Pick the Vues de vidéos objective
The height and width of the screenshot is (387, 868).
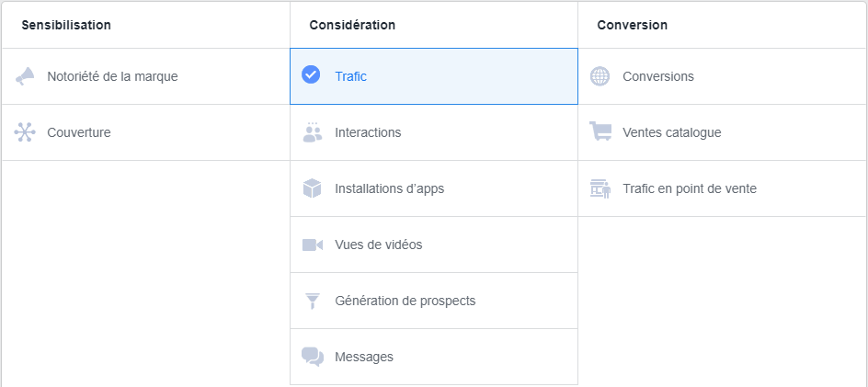tap(379, 245)
